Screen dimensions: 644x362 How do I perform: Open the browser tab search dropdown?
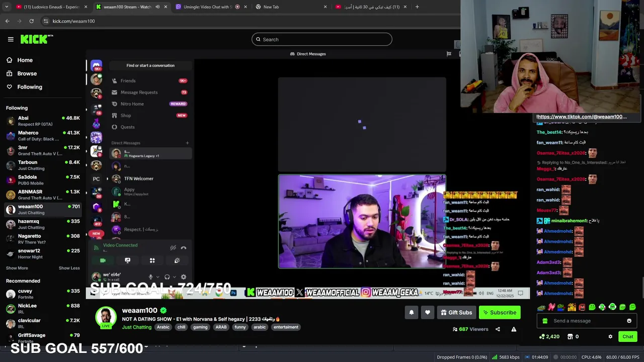(x=7, y=7)
